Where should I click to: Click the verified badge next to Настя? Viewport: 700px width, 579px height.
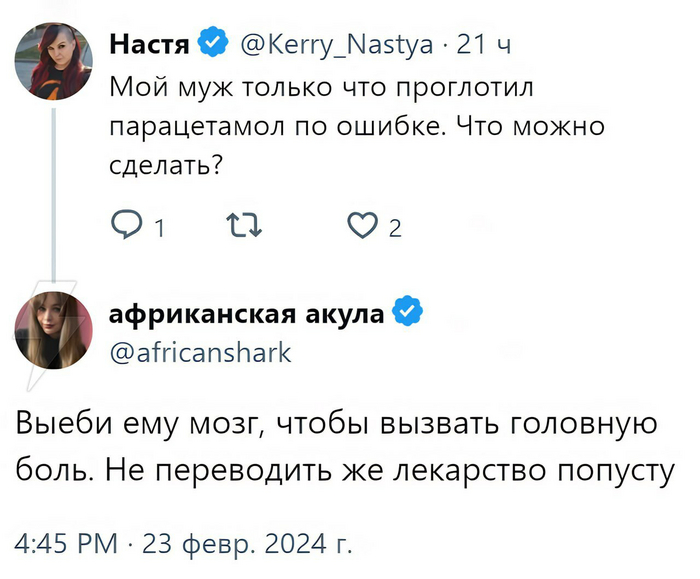tap(211, 44)
